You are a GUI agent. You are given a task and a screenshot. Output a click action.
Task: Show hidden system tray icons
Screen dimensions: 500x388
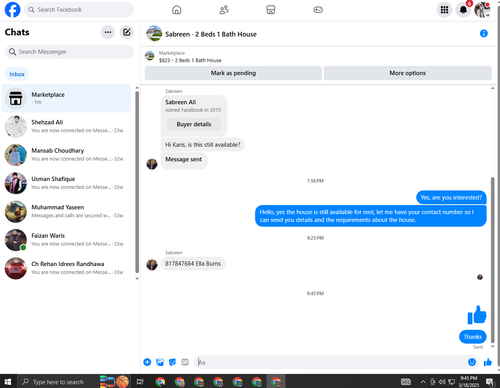(423, 382)
